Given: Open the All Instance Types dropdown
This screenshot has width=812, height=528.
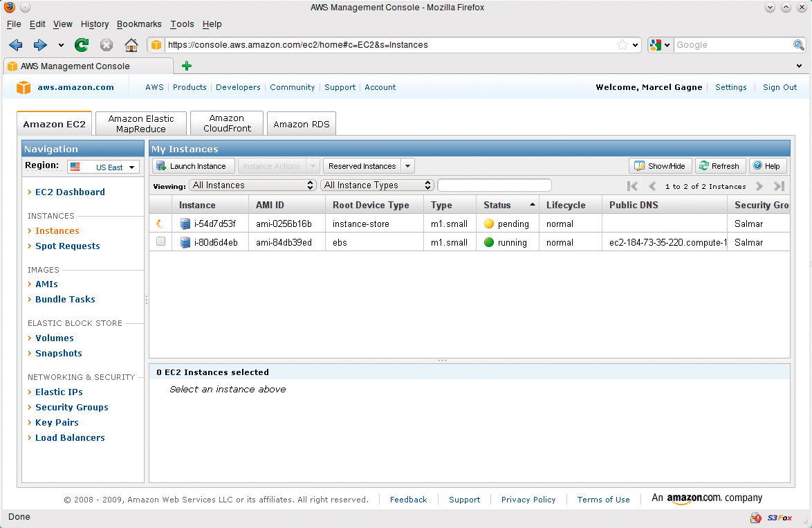Looking at the screenshot, I should tap(377, 185).
